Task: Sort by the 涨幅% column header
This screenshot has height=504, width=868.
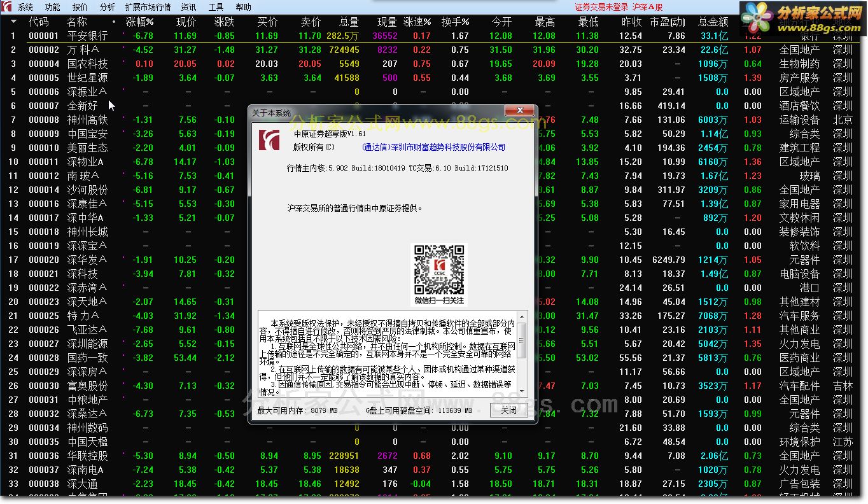Action: pos(140,22)
